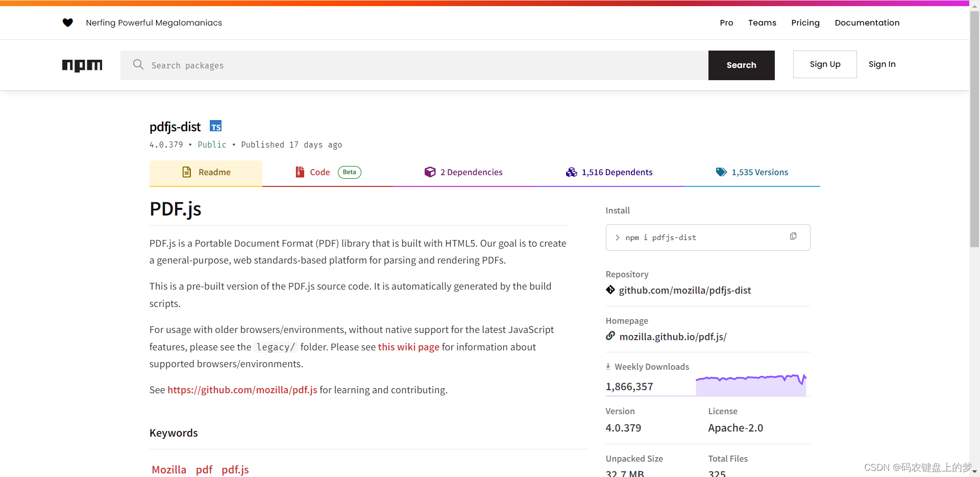
Task: Click the Dependencies cube icon
Action: point(430,172)
